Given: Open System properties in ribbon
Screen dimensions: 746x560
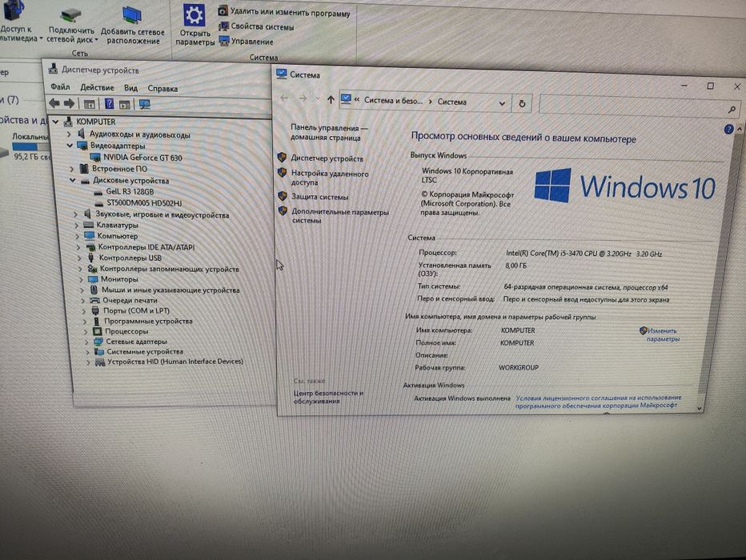Looking at the screenshot, I should pyautogui.click(x=256, y=27).
